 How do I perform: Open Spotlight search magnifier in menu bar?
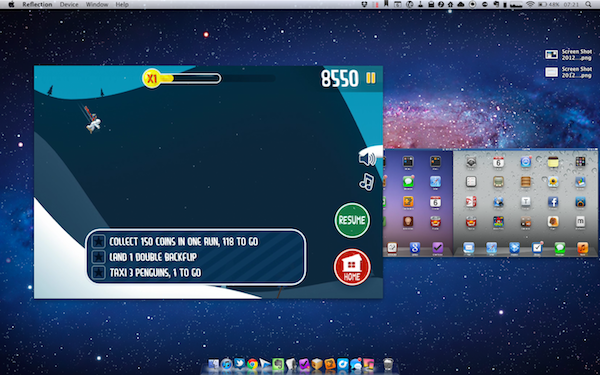588,5
